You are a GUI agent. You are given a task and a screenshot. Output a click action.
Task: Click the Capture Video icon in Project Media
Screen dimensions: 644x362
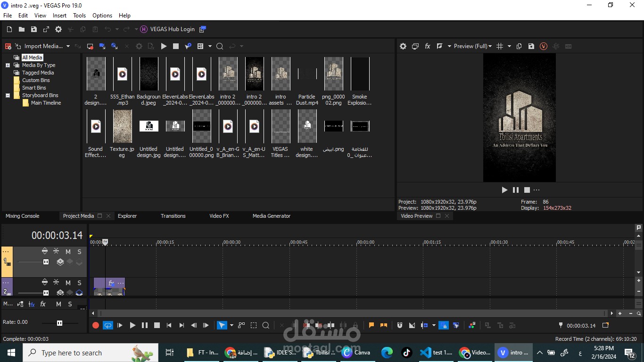90,46
